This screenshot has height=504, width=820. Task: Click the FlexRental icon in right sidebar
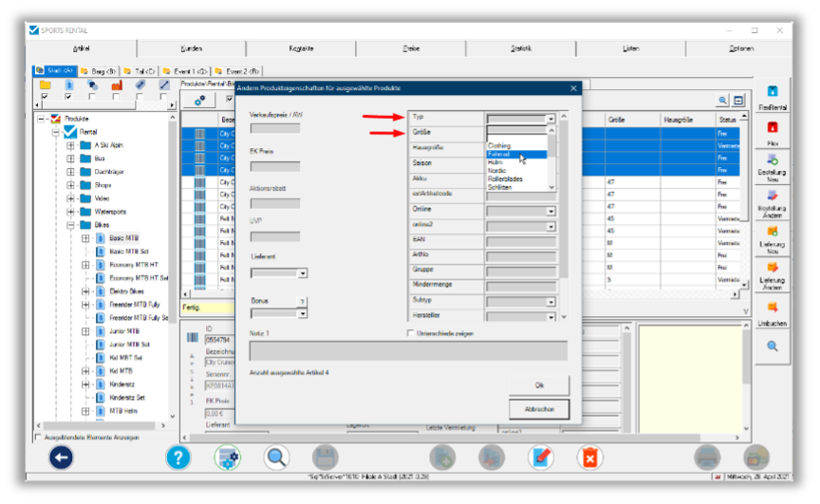772,94
